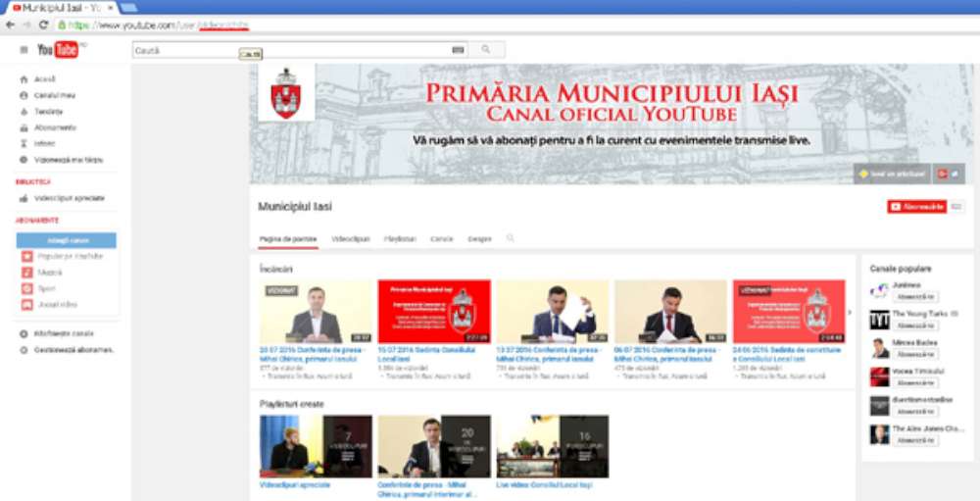This screenshot has height=501, width=980.
Task: Show next videos with the Încărcări arrow
Action: [849, 312]
